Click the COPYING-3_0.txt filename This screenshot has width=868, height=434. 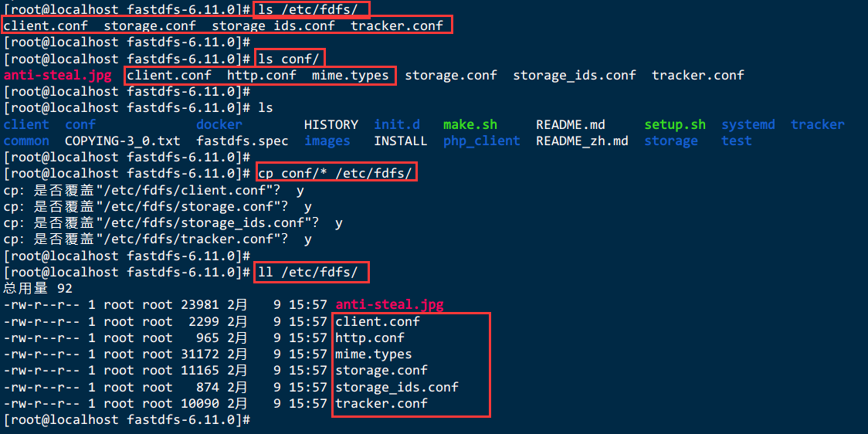(x=123, y=141)
